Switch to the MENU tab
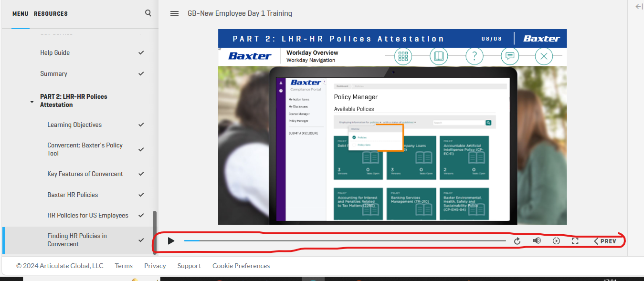The image size is (644, 281). (x=21, y=14)
